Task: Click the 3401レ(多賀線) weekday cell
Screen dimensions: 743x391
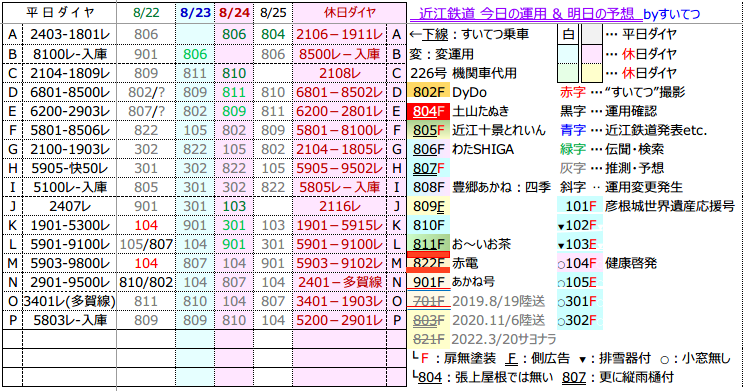Action: coord(70,301)
